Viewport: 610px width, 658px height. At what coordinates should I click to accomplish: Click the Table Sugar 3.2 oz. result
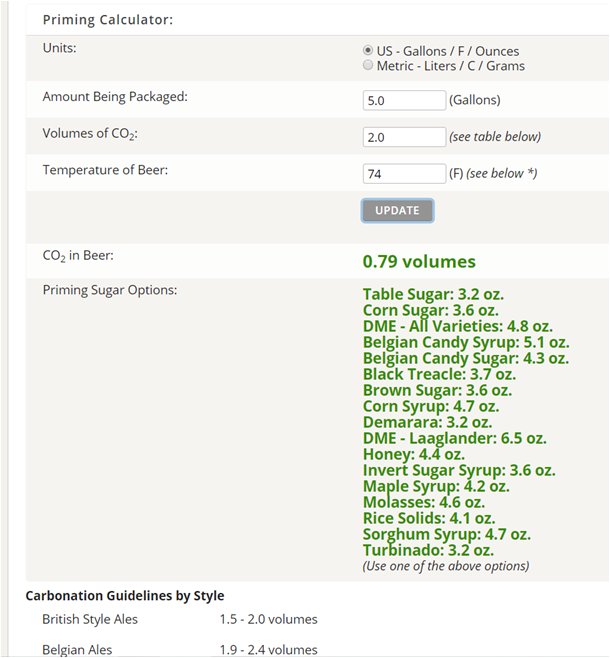coord(433,294)
